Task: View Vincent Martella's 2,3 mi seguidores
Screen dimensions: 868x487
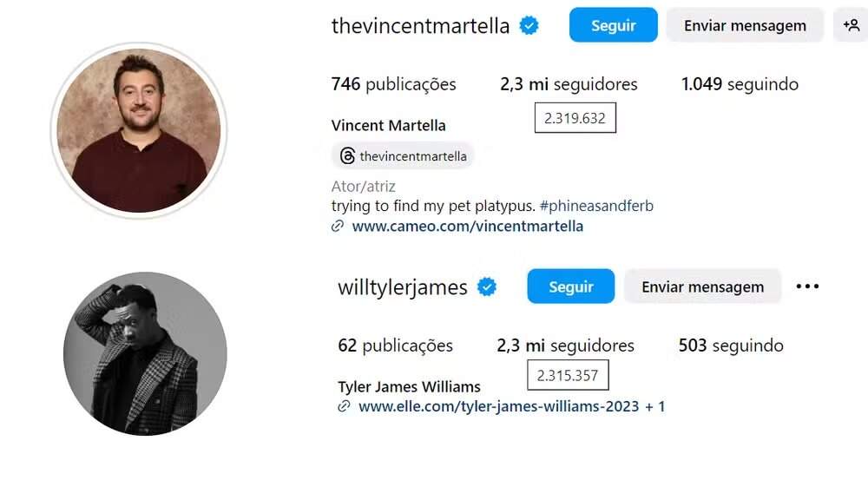Action: (x=569, y=84)
